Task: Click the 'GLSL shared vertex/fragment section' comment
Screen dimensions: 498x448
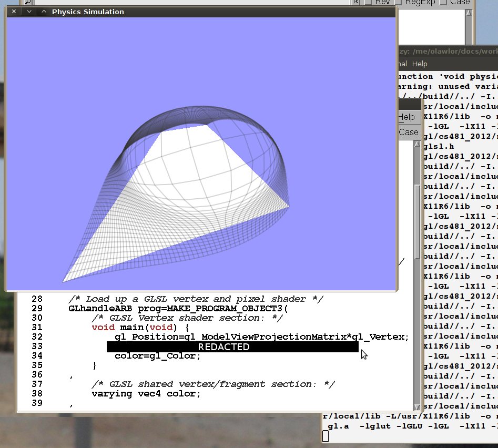Action: pos(213,384)
